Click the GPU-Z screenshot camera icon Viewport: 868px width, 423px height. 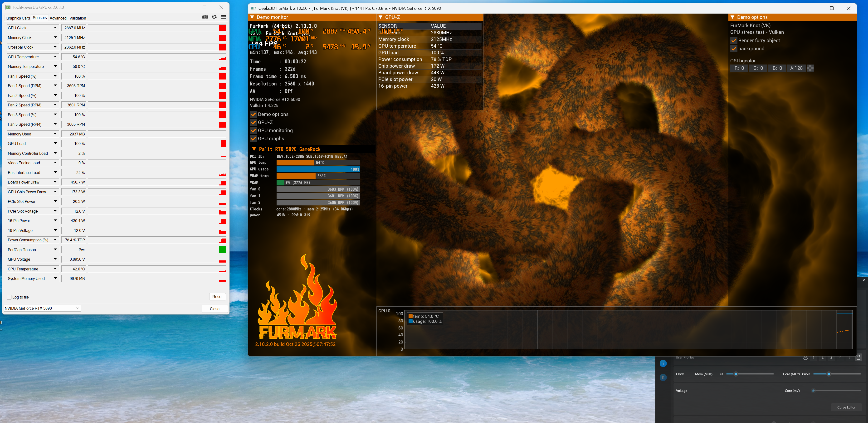(x=205, y=17)
